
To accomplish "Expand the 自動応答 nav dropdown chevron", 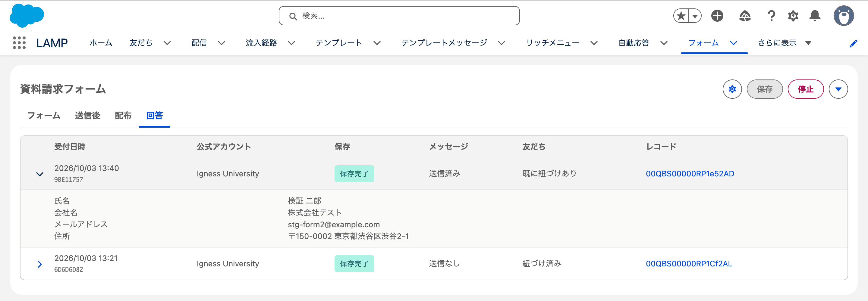I will tap(664, 43).
